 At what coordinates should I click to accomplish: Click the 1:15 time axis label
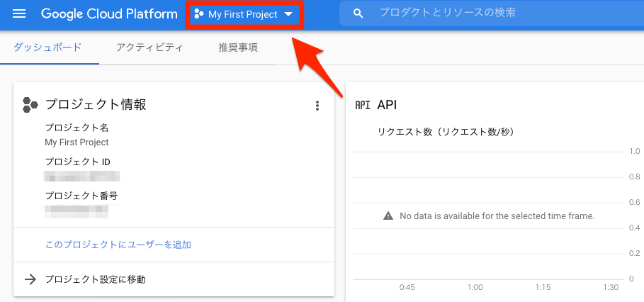543,287
